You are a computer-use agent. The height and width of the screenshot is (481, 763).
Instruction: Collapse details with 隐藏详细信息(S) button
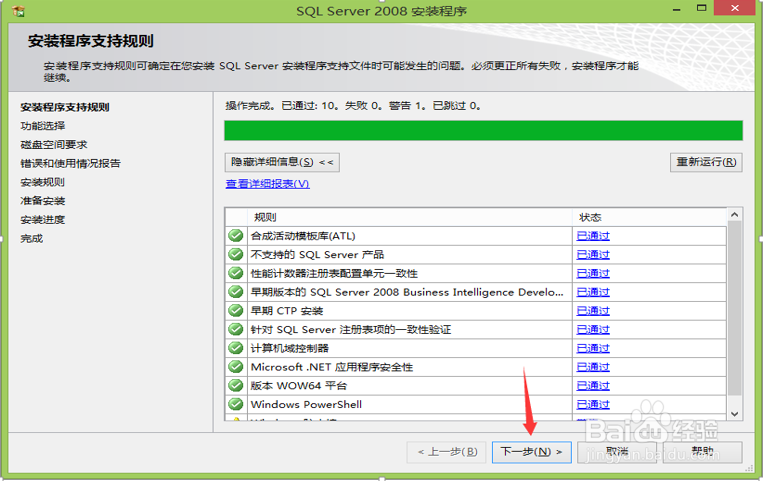(282, 162)
